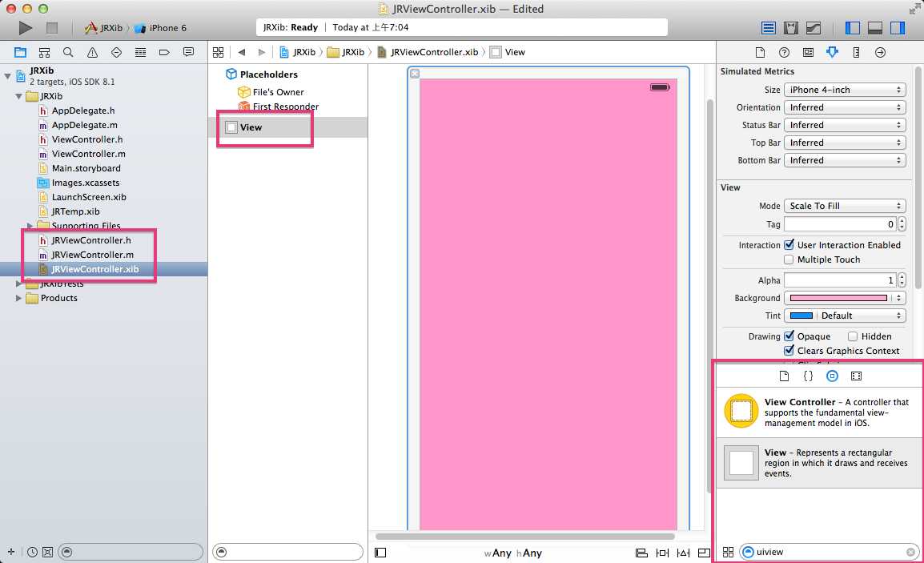Open the wAny hAny size class control
The height and width of the screenshot is (563, 924).
[x=512, y=553]
